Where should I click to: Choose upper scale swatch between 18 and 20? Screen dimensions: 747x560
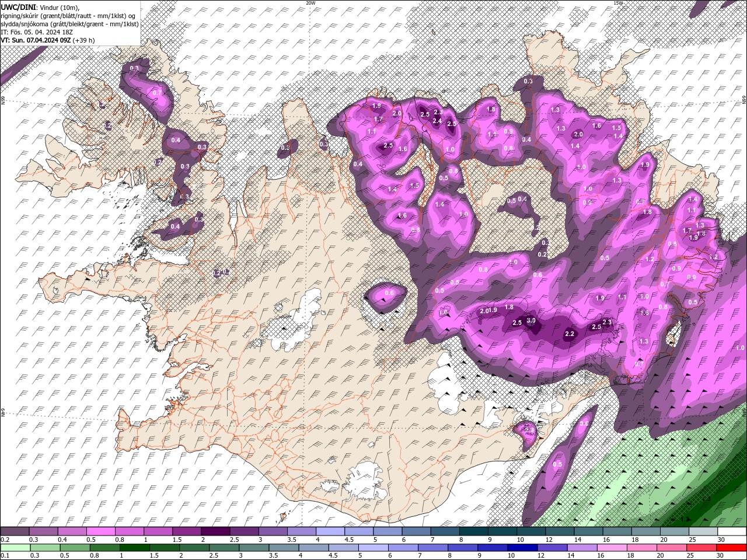point(646,531)
